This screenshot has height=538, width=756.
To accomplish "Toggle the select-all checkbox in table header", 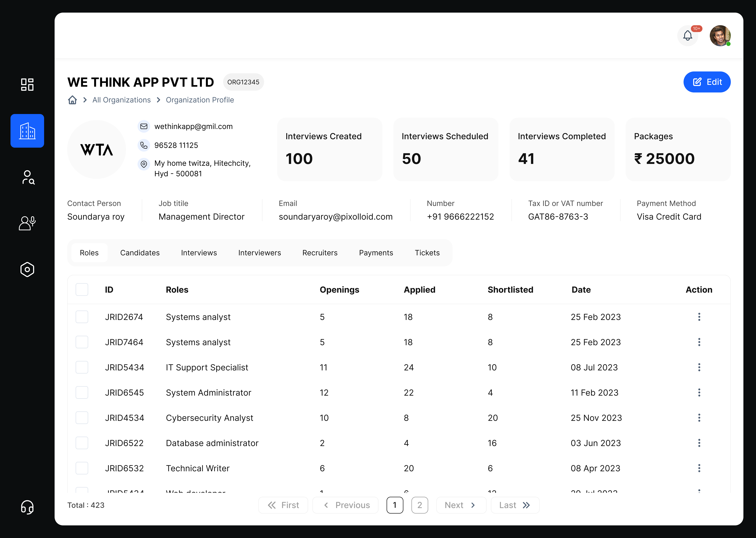I will click(82, 289).
